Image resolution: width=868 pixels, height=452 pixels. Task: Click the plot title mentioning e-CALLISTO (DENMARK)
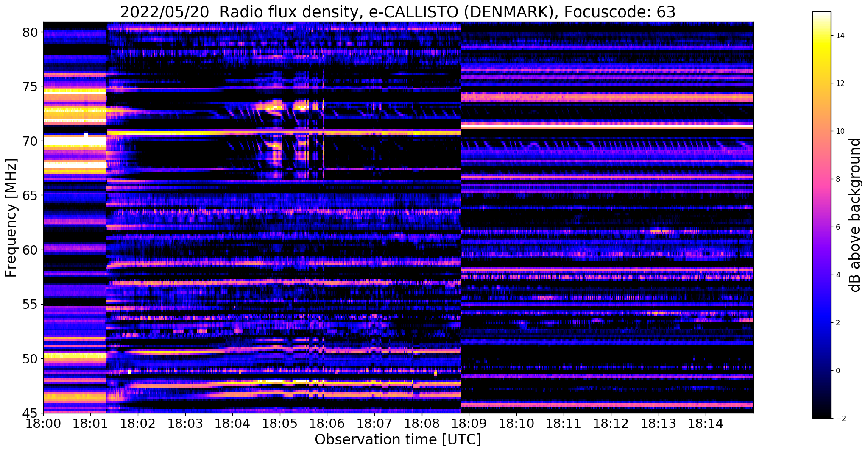(x=398, y=12)
